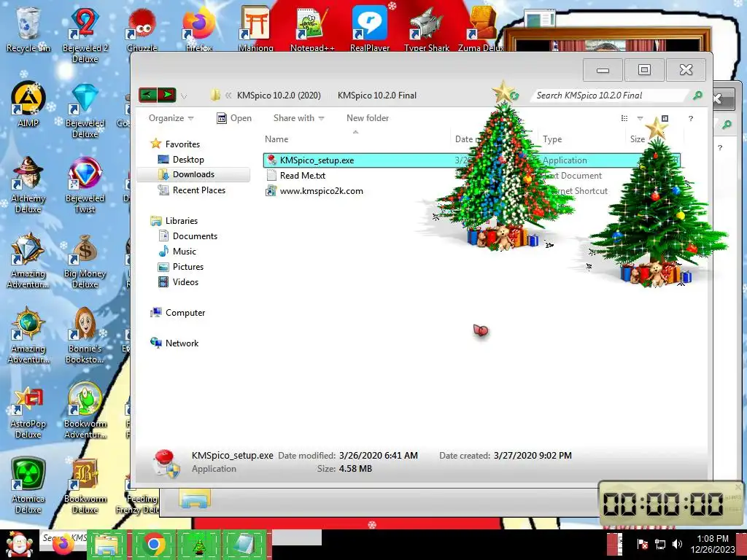
Task: Launch Bookworm Deluxe shortcut
Action: click(x=85, y=486)
